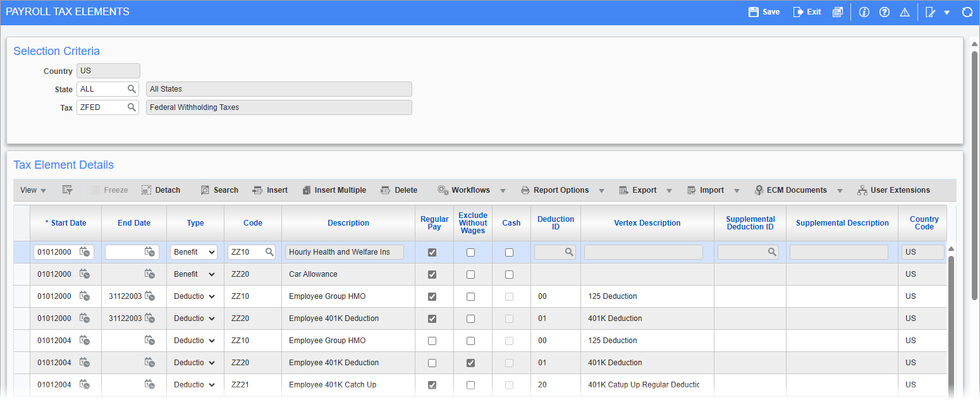
Task: Select the Insert icon in the toolbar
Action: coord(270,190)
